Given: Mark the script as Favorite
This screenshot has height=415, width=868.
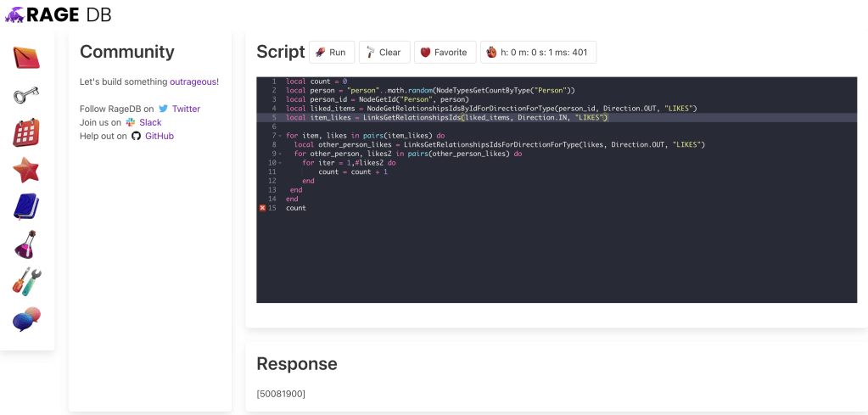Looking at the screenshot, I should (445, 52).
